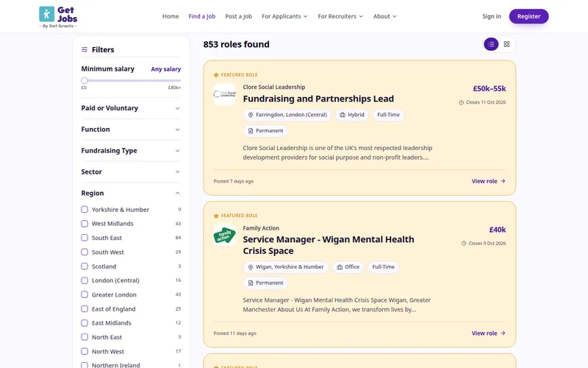The width and height of the screenshot is (588, 368).
Task: Collapse the Region filter section
Action: 131,193
